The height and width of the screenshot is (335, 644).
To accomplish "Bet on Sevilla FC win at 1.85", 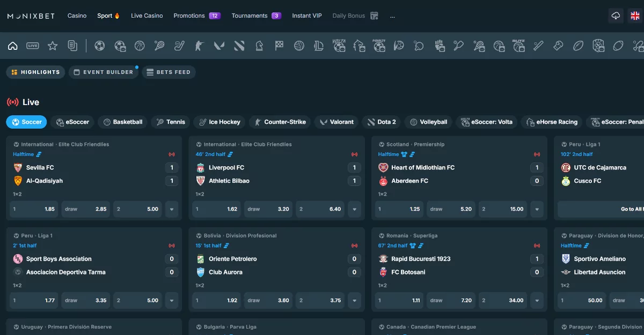I will click(34, 209).
